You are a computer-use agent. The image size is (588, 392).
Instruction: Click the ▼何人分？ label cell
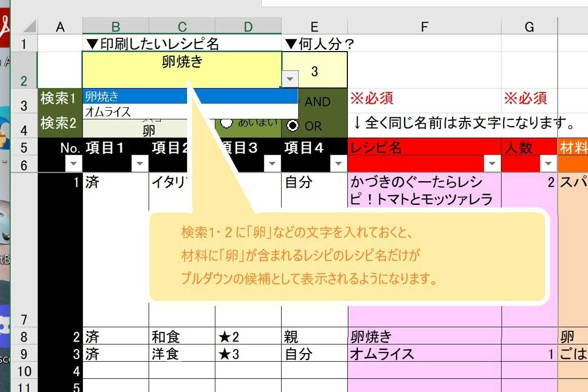tap(314, 43)
